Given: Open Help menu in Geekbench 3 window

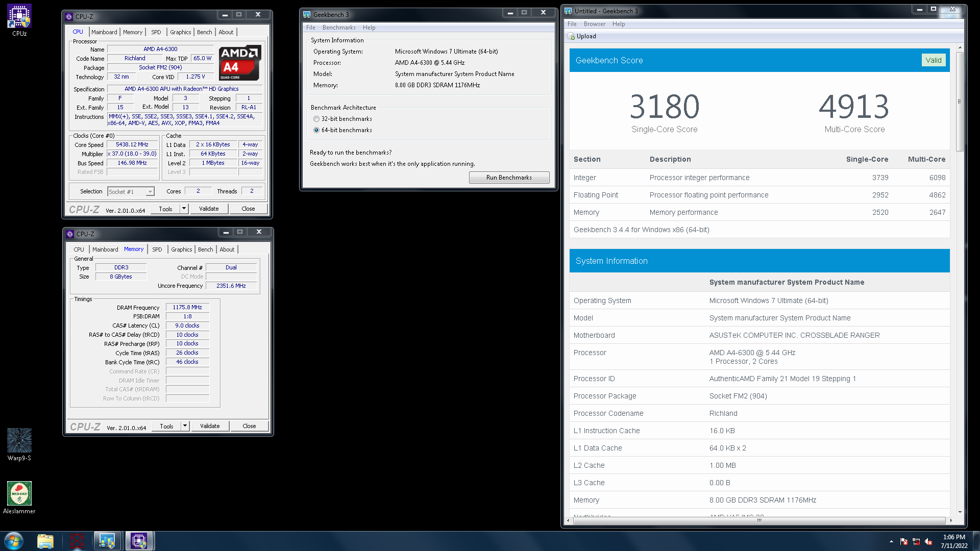Looking at the screenshot, I should [369, 28].
